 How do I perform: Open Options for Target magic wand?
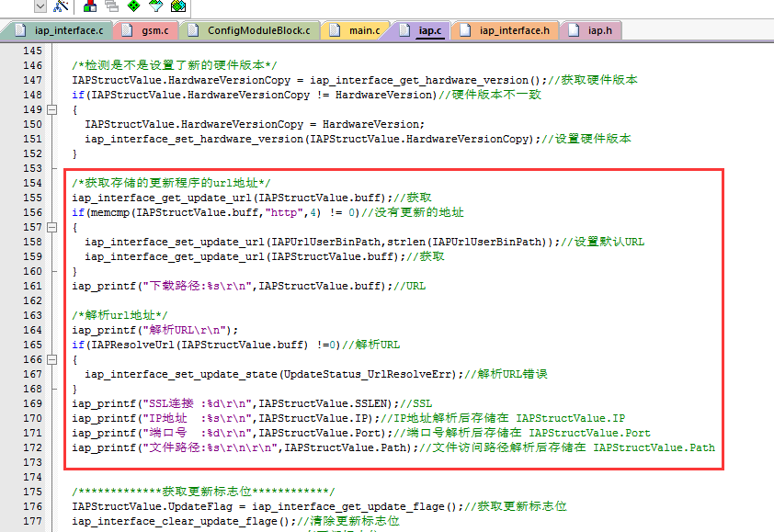[61, 6]
